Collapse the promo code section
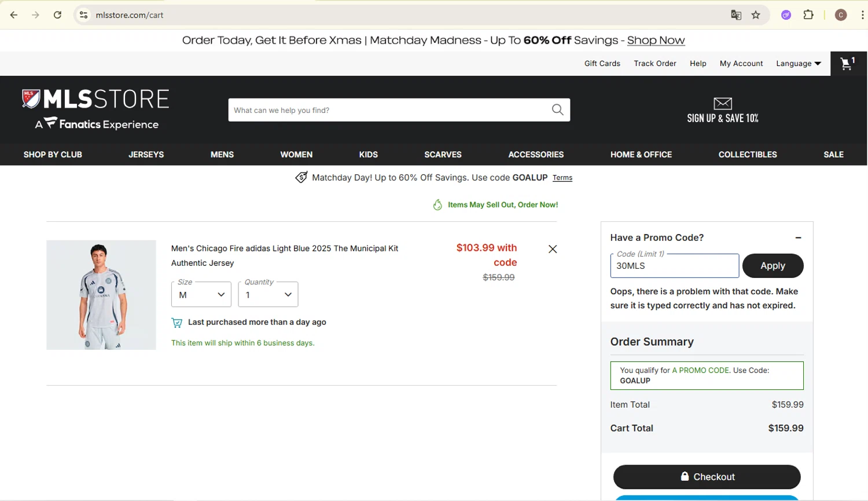Image resolution: width=868 pixels, height=501 pixels. pyautogui.click(x=798, y=237)
